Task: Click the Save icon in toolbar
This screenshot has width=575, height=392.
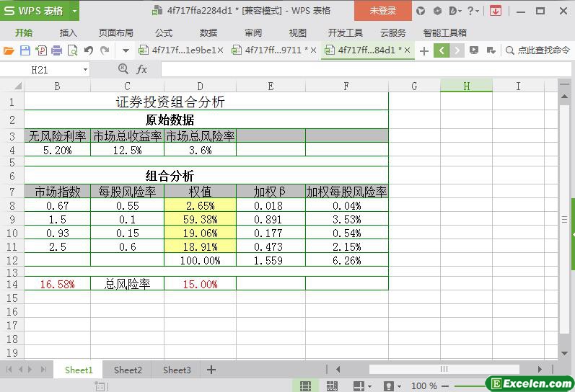Action: pos(25,50)
